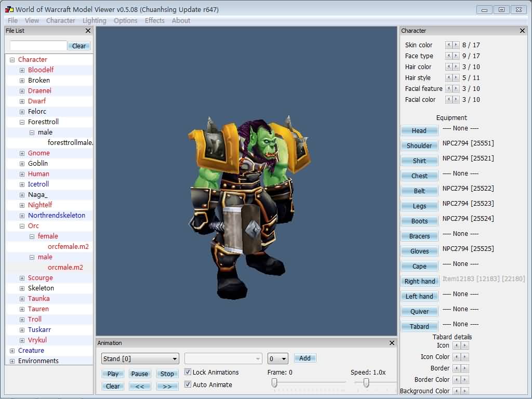Click the Hair style previous arrow
Screen dimensions: 532x399
448,77
